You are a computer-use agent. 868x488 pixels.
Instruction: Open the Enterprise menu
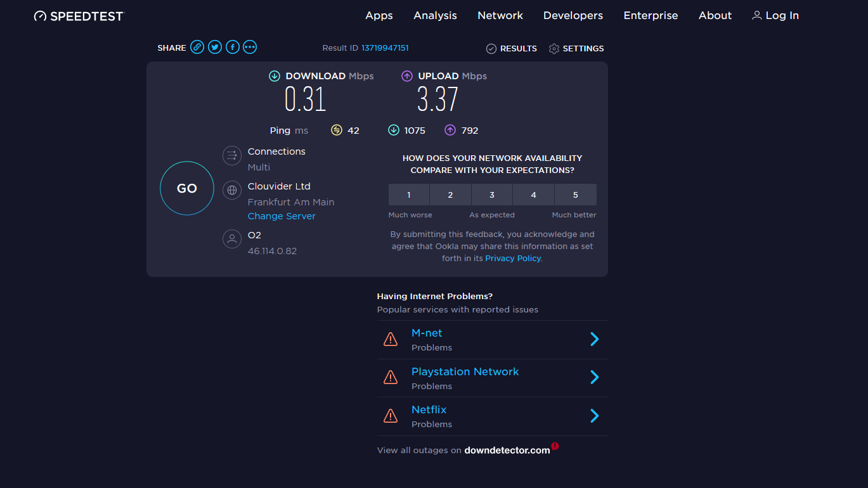point(651,16)
